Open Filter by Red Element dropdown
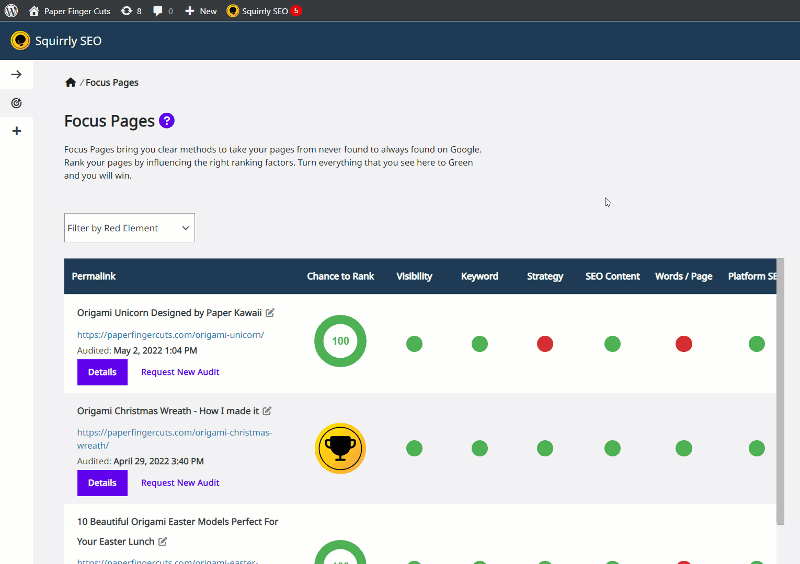The image size is (800, 564). tap(129, 228)
